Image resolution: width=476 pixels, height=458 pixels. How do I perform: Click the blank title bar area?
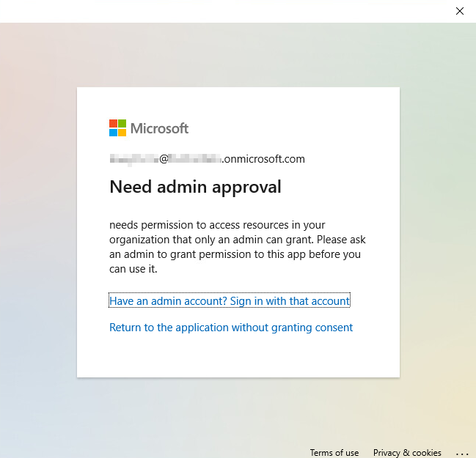220,11
